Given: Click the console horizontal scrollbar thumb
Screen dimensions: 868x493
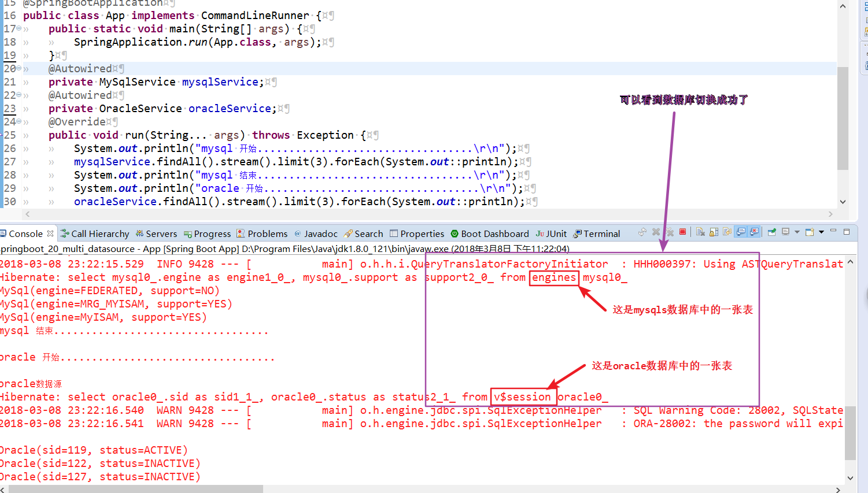Looking at the screenshot, I should (x=136, y=489).
